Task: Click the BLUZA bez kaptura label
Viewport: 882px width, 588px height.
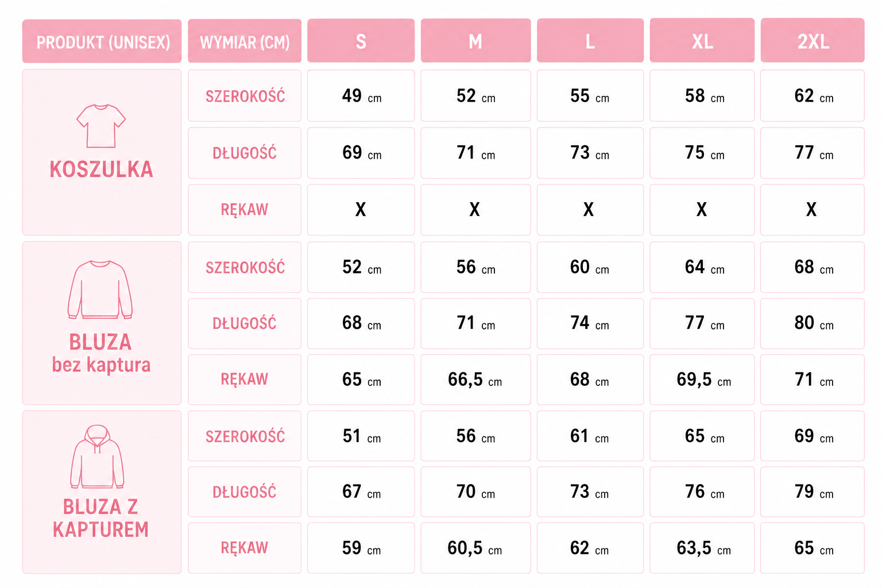Action: coord(101,354)
